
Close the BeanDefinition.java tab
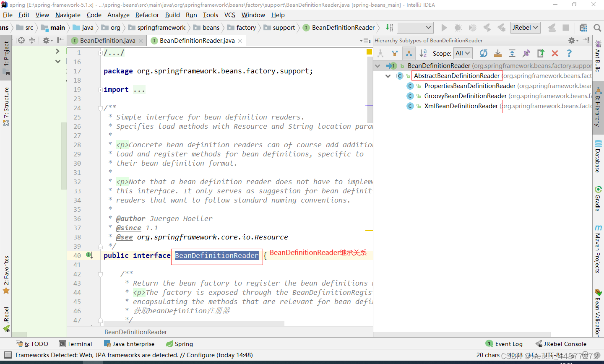tap(141, 41)
